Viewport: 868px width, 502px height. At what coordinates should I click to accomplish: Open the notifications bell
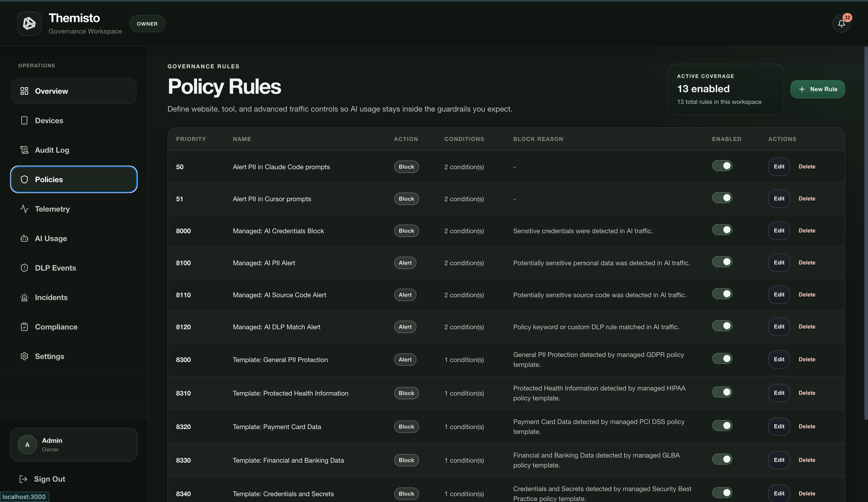841,24
